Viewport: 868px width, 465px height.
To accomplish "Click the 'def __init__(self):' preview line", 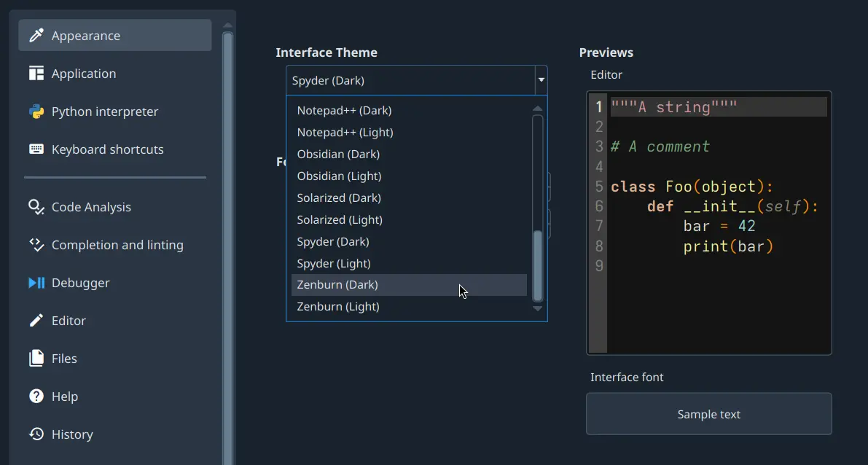I will click(733, 206).
